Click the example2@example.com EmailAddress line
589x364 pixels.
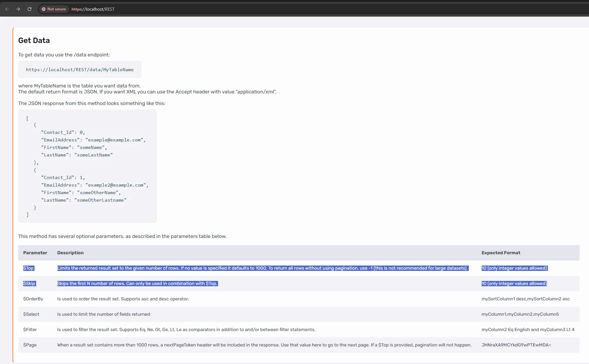pyautogui.click(x=95, y=185)
